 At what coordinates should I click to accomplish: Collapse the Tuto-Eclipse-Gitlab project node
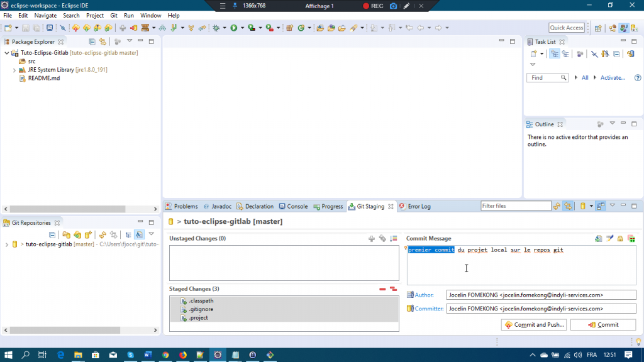7,53
